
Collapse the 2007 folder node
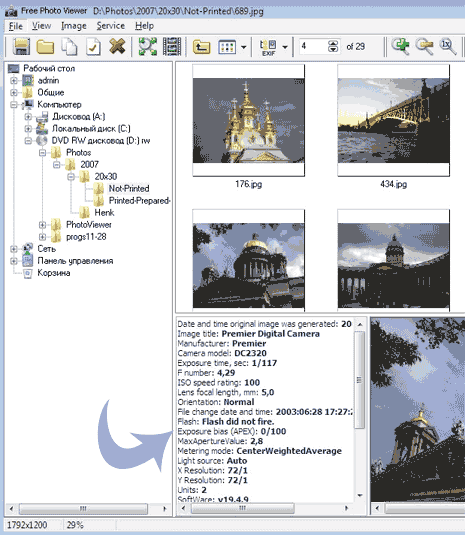pos(57,165)
